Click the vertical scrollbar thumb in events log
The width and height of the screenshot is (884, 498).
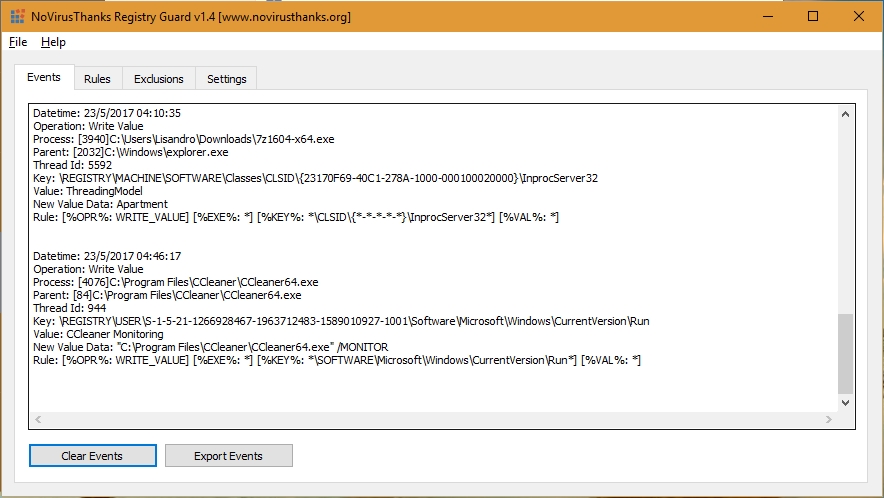point(845,354)
